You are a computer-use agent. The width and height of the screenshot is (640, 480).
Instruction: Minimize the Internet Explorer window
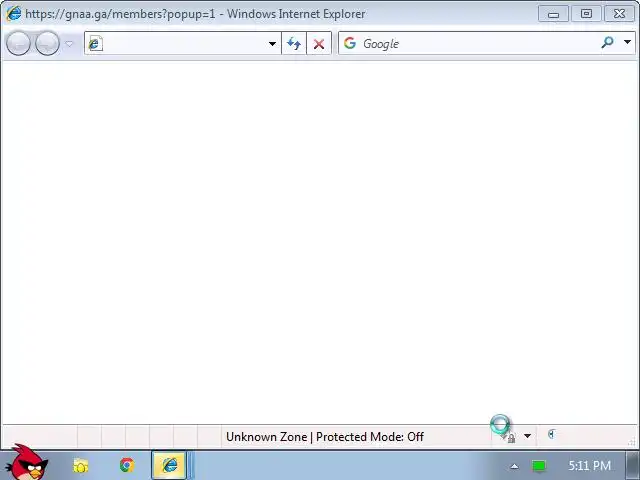pos(553,14)
